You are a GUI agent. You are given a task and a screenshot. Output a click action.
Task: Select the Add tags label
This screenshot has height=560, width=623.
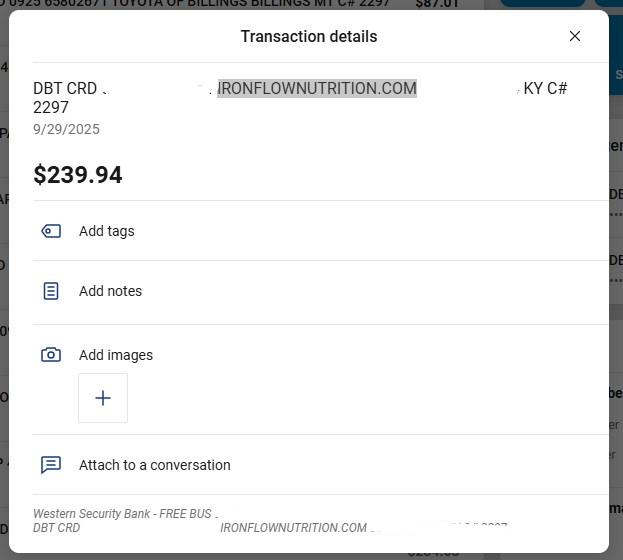click(x=106, y=231)
